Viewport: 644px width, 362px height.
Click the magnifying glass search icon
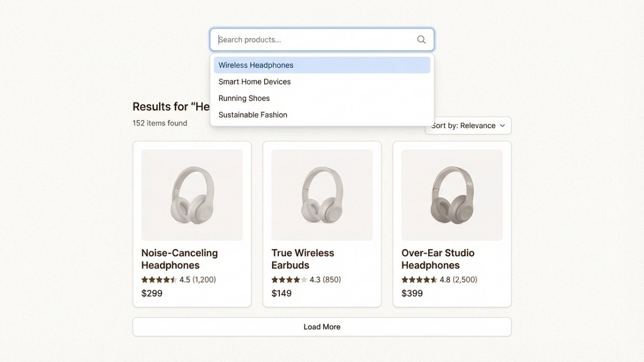(x=421, y=40)
